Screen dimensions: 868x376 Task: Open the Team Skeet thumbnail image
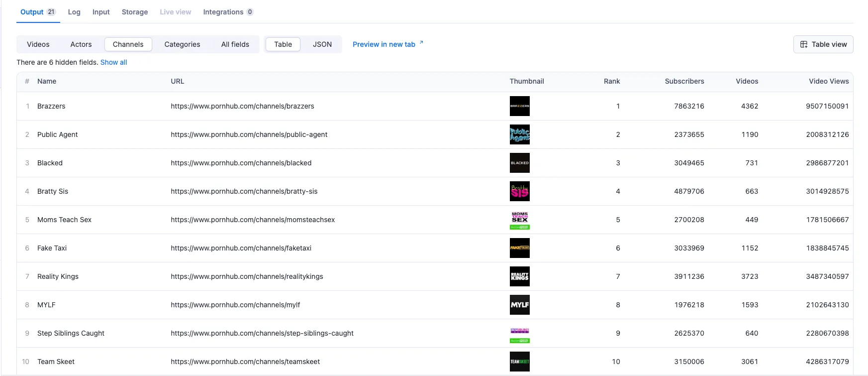520,362
